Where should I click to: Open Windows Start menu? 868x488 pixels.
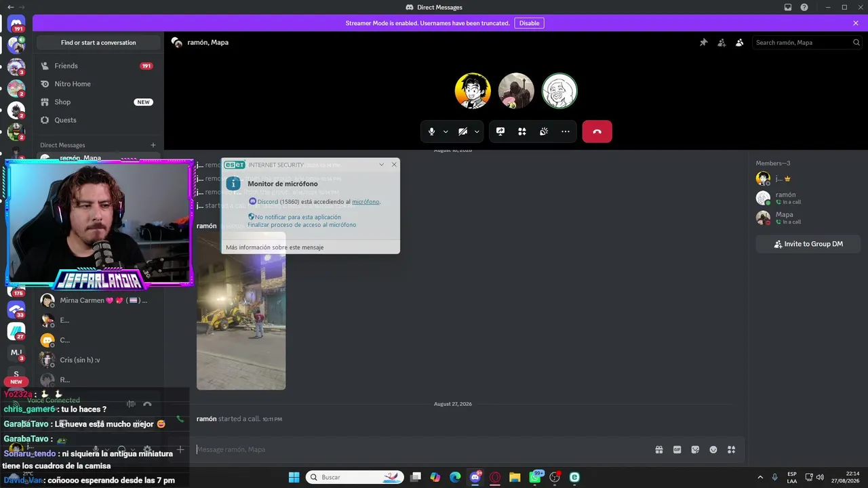(x=294, y=477)
